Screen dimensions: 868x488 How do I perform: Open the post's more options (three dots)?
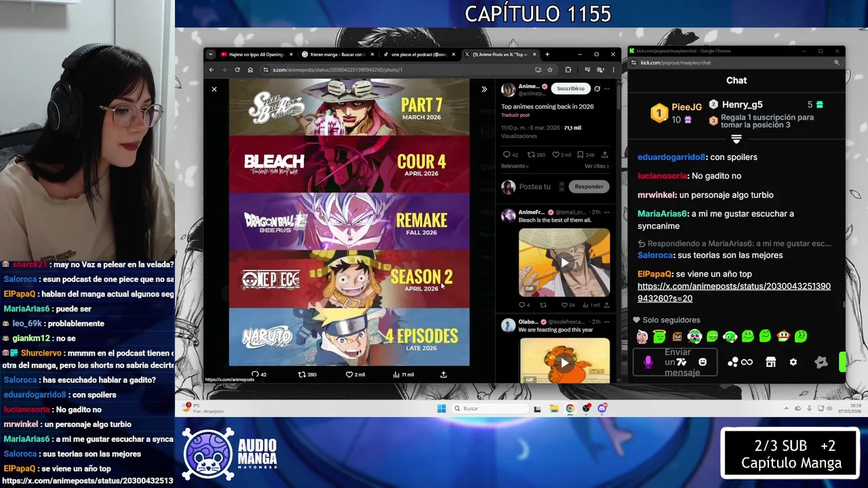606,88
